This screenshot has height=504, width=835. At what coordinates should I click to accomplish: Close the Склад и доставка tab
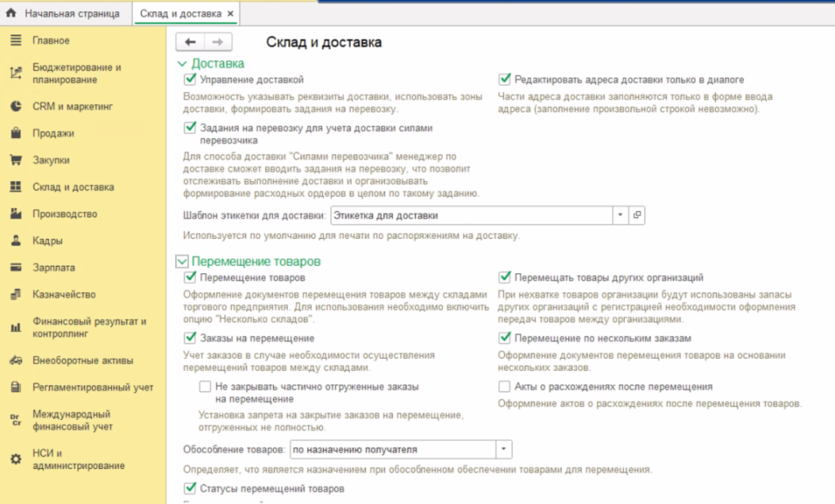[229, 14]
